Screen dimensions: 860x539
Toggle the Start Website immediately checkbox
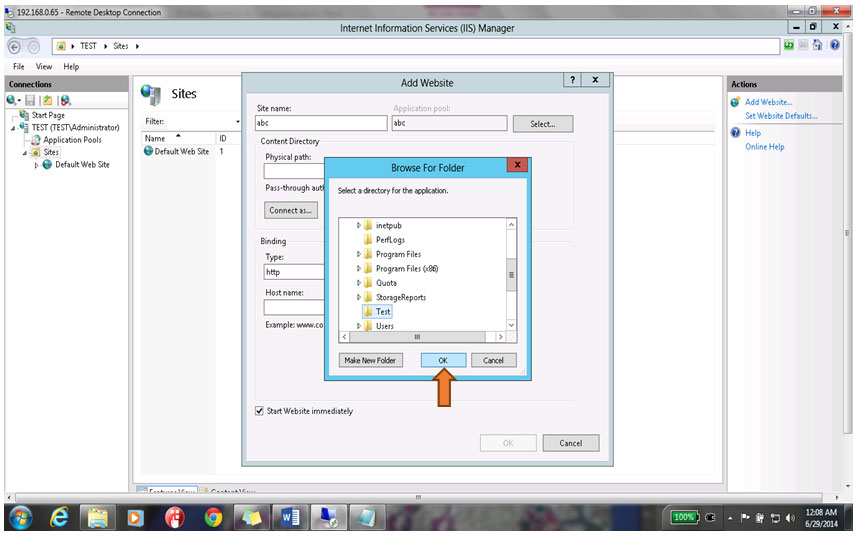(259, 411)
